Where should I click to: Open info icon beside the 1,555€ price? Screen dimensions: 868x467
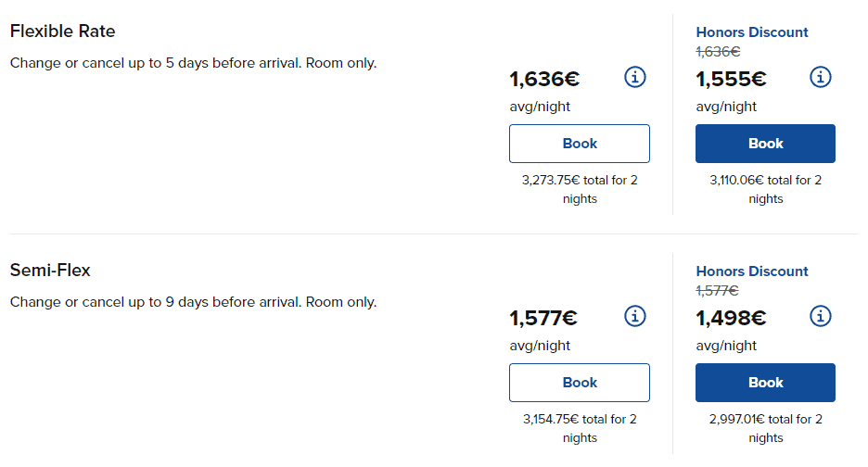click(821, 77)
